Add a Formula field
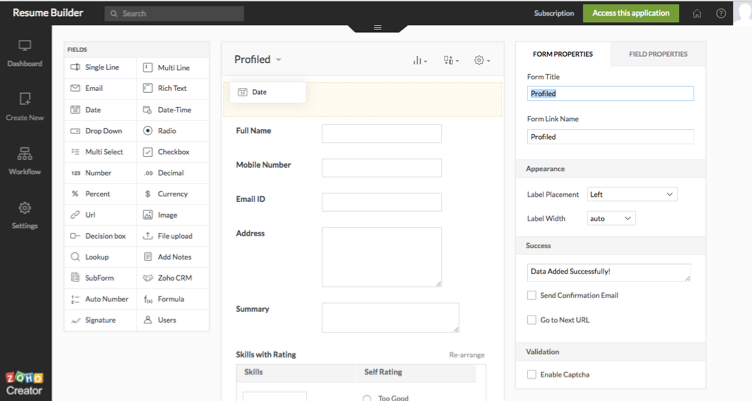The image size is (753, 402). pos(173,299)
